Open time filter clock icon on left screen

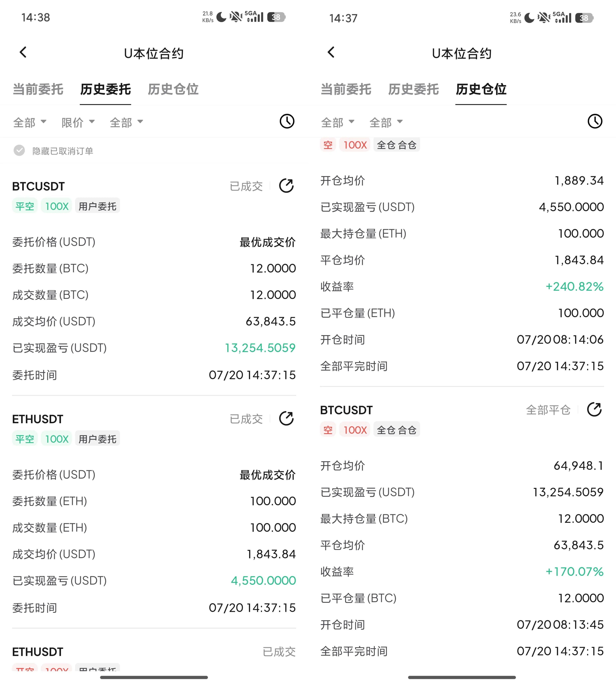[x=287, y=121]
